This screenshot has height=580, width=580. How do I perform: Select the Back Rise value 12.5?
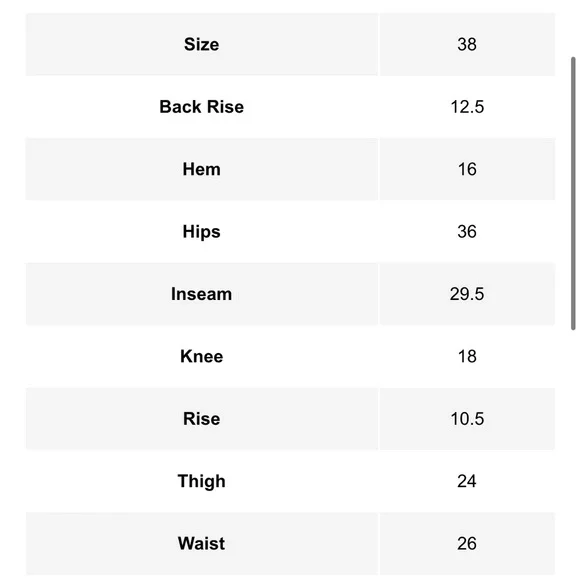467,107
